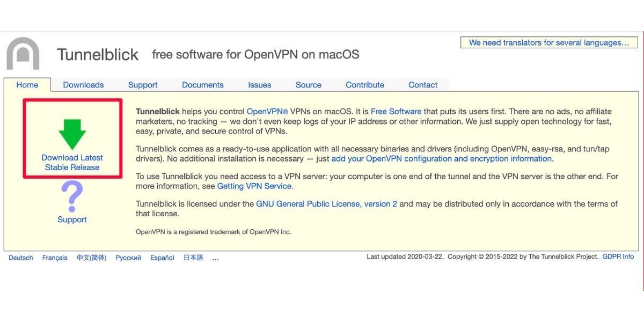The width and height of the screenshot is (644, 322).
Task: Select the Source tab
Action: [x=308, y=85]
